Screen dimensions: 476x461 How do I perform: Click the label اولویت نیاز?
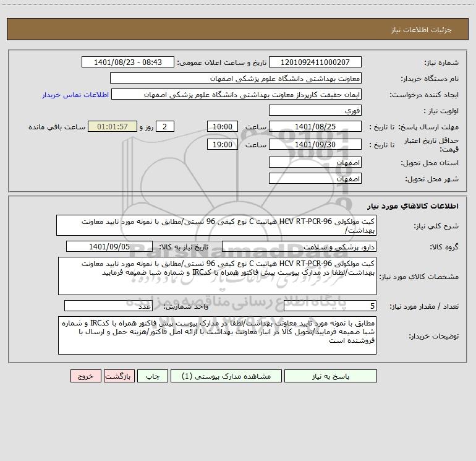[x=441, y=111]
